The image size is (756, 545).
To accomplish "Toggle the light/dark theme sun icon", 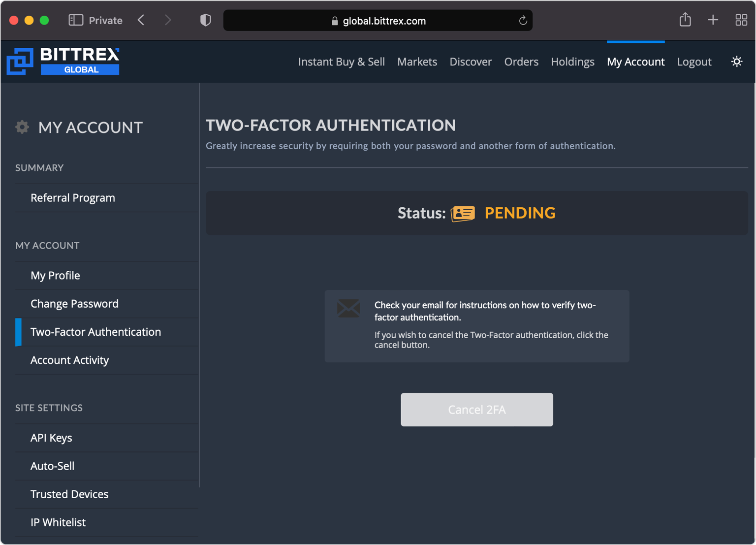I will 736,62.
